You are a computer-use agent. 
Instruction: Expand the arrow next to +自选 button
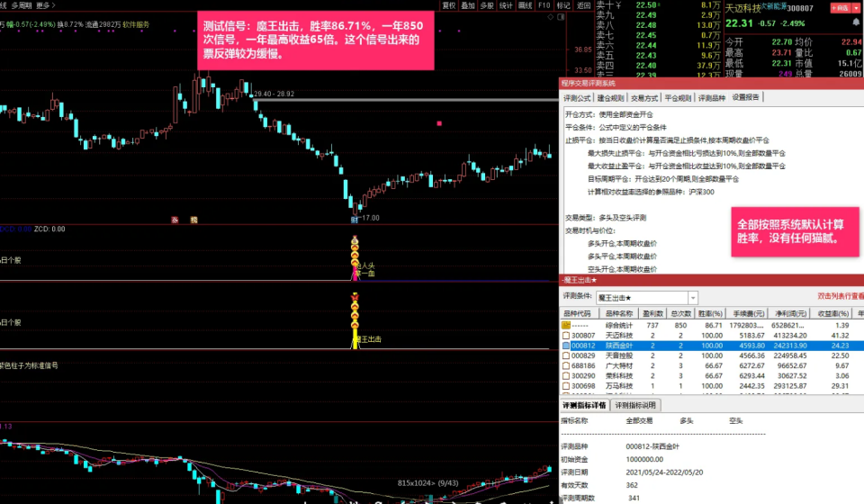tap(856, 8)
